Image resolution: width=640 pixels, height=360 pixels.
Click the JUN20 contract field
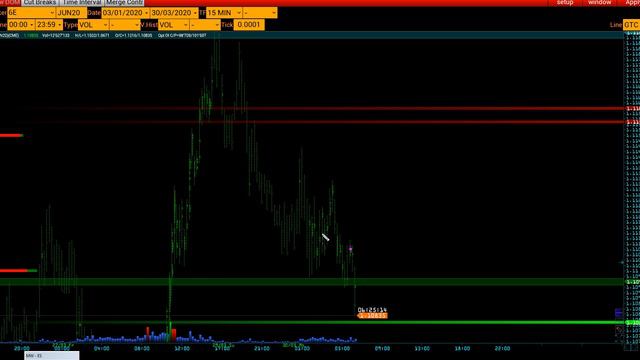(x=71, y=13)
